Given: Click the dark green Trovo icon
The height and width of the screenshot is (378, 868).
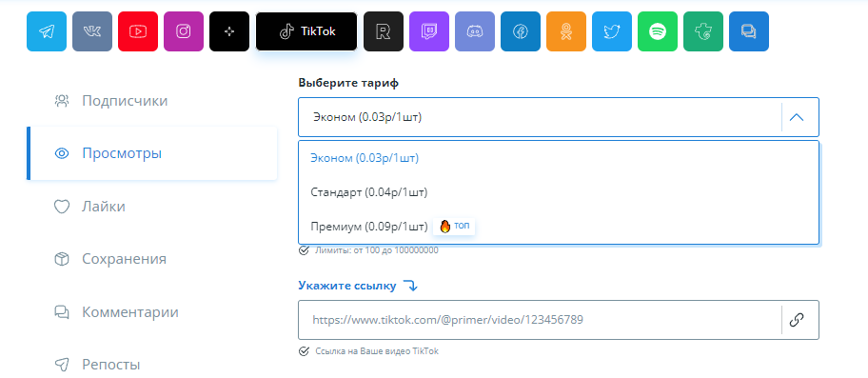Looking at the screenshot, I should (x=703, y=31).
